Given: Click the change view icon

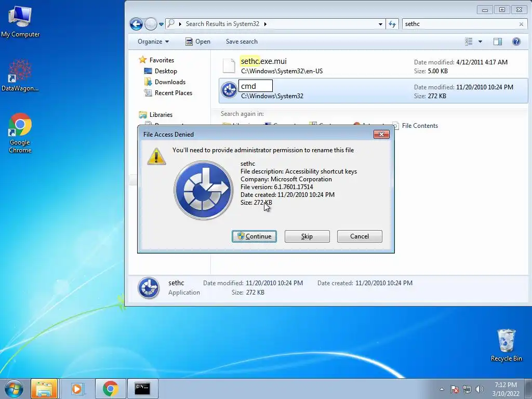Looking at the screenshot, I should point(469,42).
